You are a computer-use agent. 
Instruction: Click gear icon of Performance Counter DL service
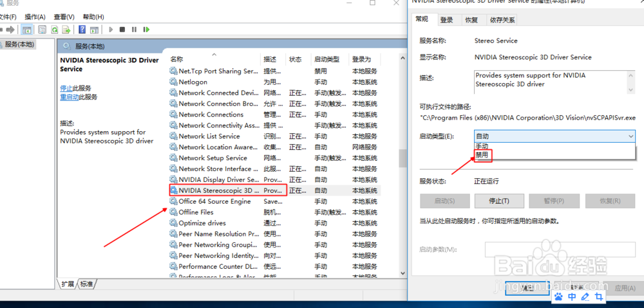(x=173, y=267)
